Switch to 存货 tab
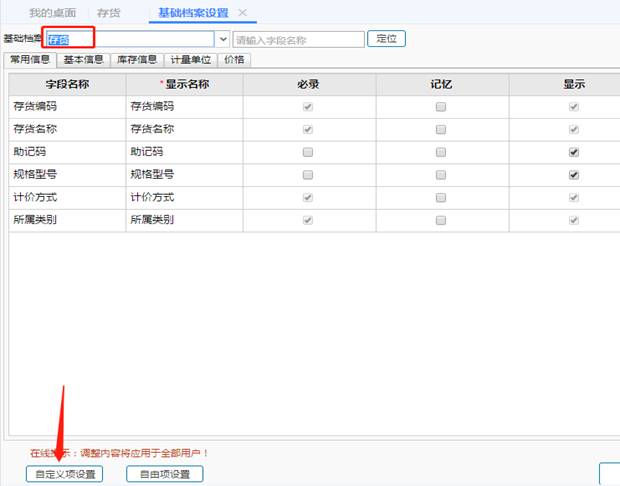Image resolution: width=620 pixels, height=486 pixels. pos(109,13)
